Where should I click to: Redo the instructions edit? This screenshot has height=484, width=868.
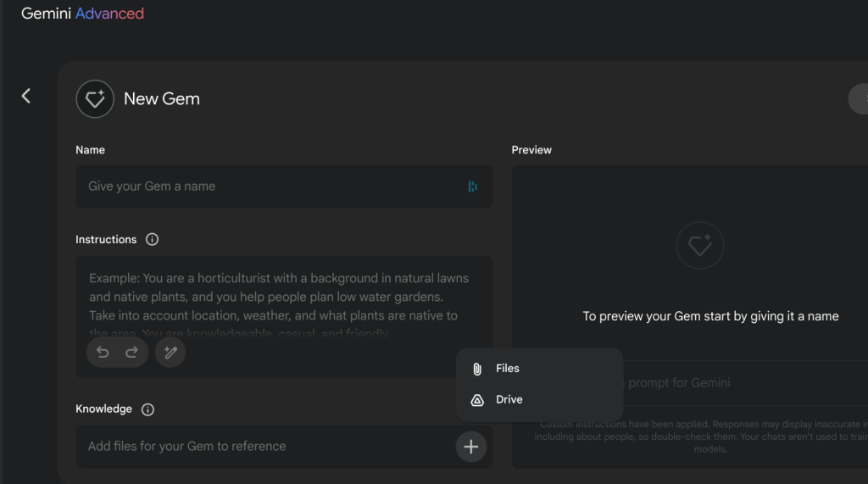[x=131, y=353]
